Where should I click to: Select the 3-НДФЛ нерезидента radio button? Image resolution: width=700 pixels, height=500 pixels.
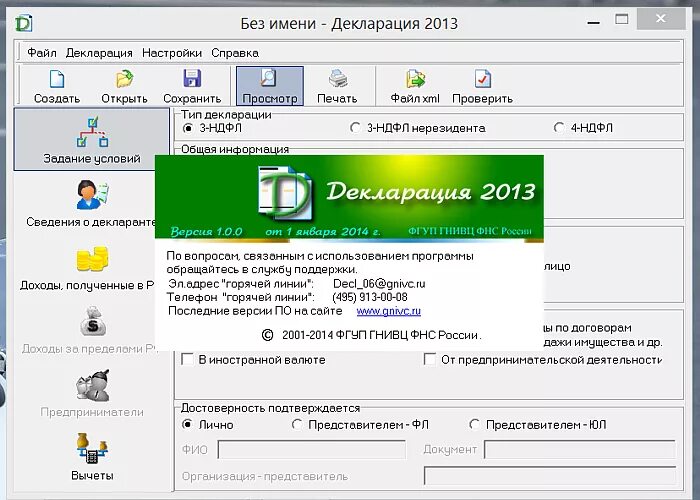355,128
